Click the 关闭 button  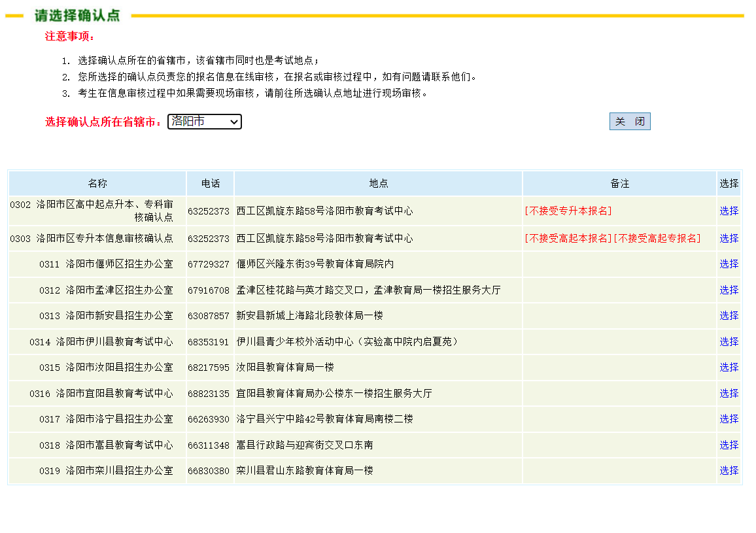click(x=629, y=121)
